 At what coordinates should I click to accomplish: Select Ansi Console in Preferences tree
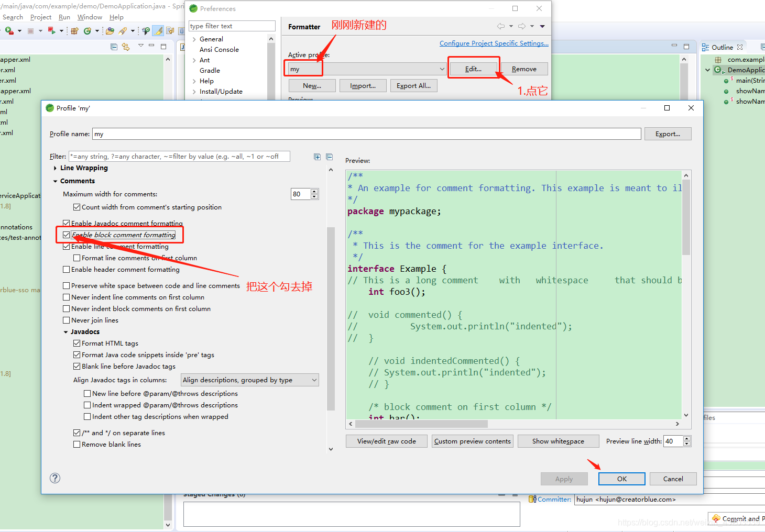pos(219,50)
